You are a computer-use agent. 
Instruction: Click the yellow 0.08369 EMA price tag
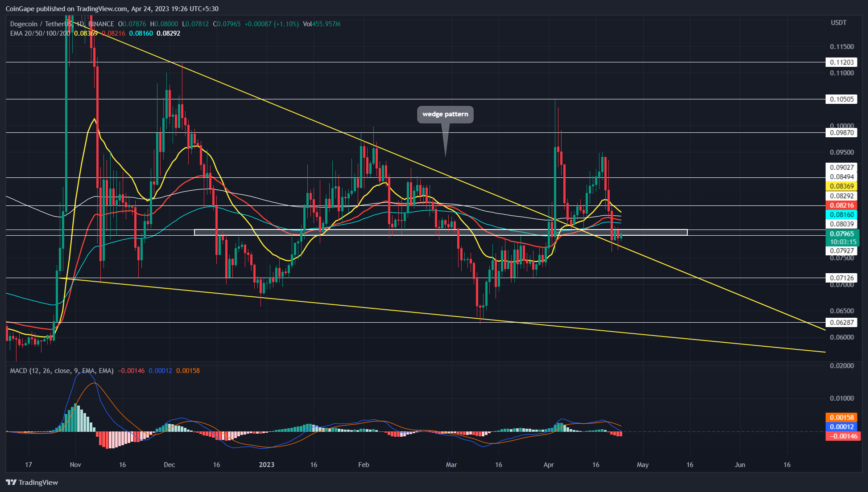click(841, 186)
